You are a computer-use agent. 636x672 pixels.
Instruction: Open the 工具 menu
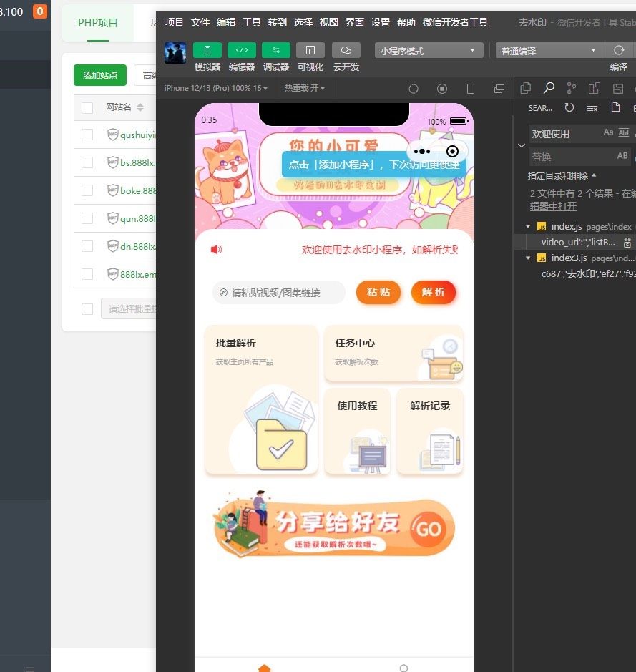(x=252, y=22)
